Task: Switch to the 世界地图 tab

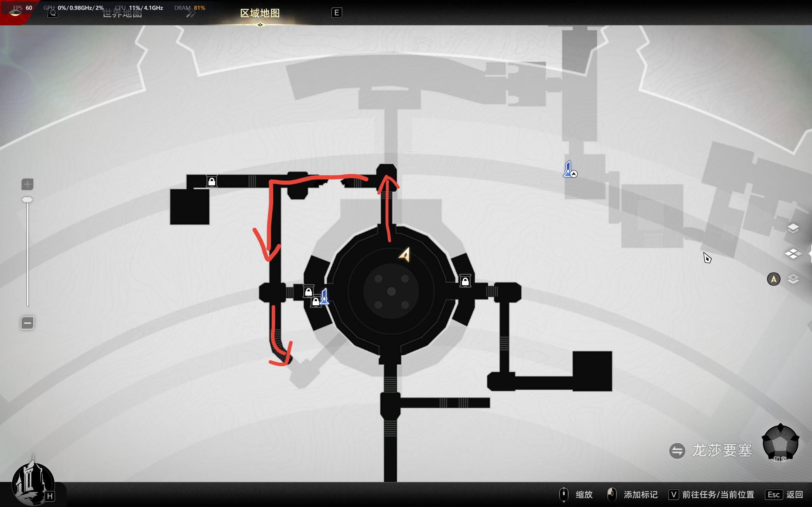Action: [x=122, y=13]
